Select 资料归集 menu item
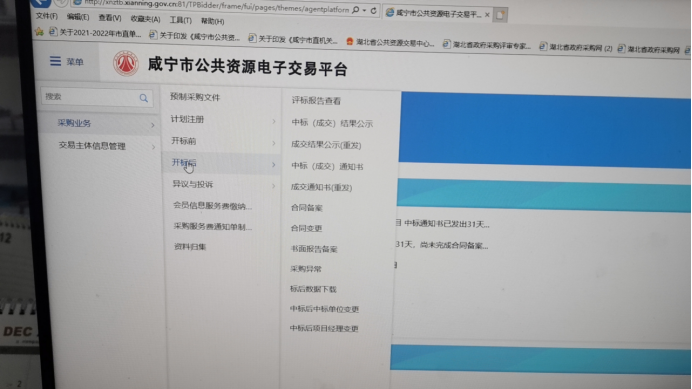Image resolution: width=692 pixels, height=389 pixels. 190,247
